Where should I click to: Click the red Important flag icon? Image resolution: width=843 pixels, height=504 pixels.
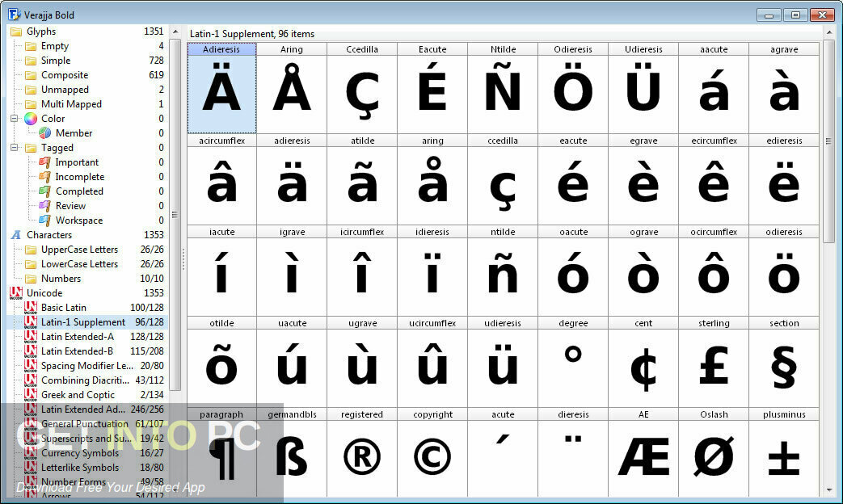click(45, 162)
